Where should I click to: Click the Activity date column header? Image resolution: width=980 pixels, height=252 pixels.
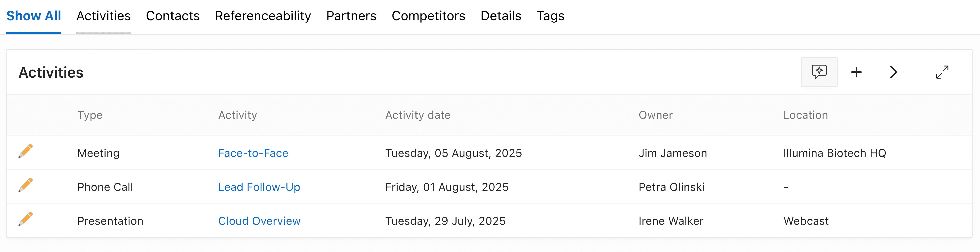(x=418, y=115)
